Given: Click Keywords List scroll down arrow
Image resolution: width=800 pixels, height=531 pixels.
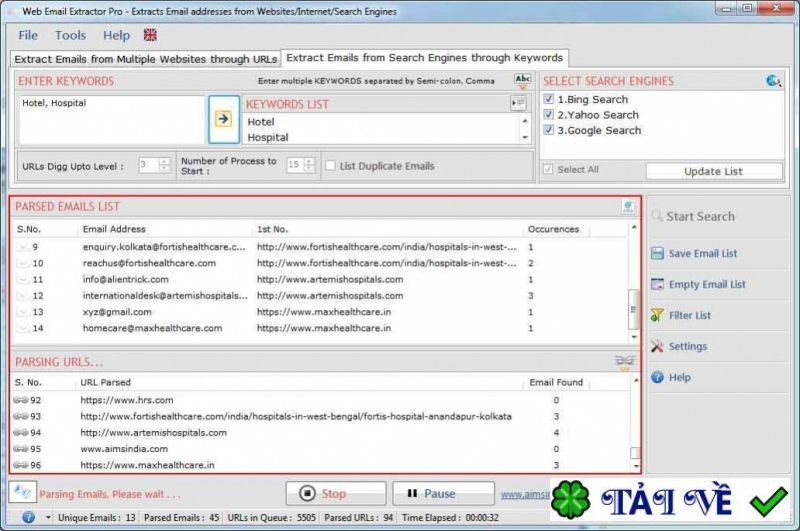Looking at the screenshot, I should (525, 137).
